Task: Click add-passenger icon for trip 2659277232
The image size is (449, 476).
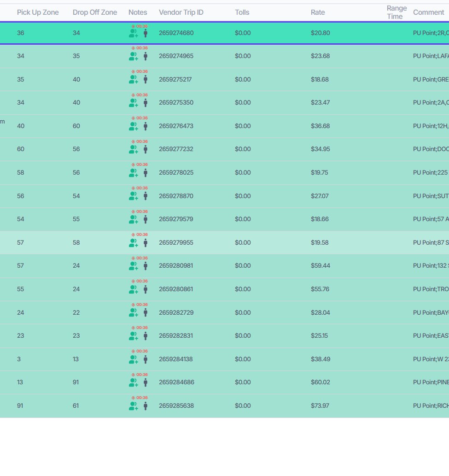Action: pyautogui.click(x=134, y=149)
